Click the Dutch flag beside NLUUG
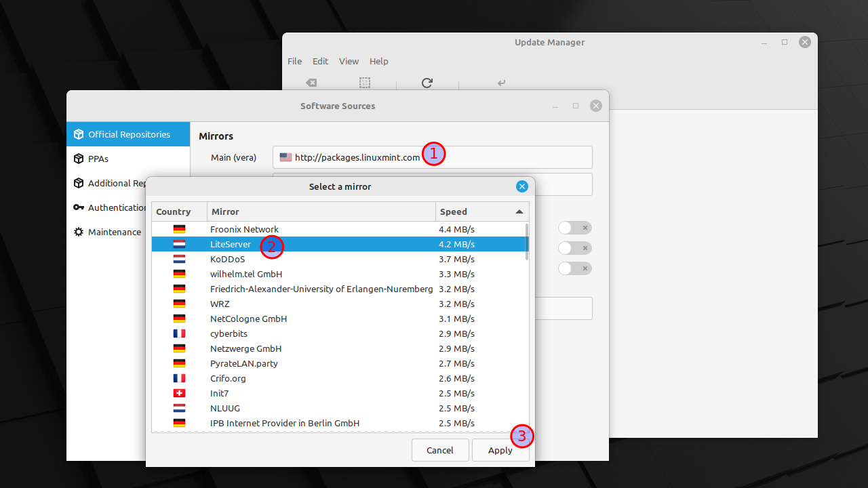Screen dimensions: 868x488 point(179,408)
